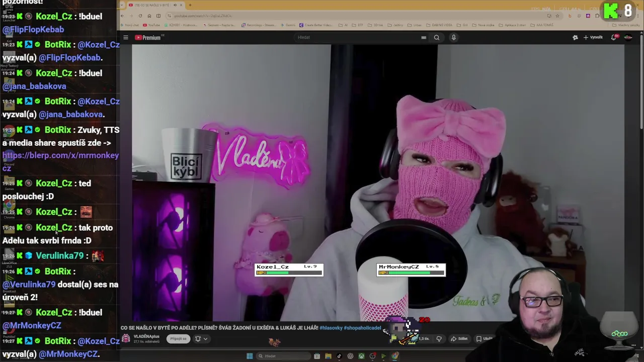Open the #shopaholicadel hashtag link
The height and width of the screenshot is (362, 644).
pyautogui.click(x=363, y=328)
